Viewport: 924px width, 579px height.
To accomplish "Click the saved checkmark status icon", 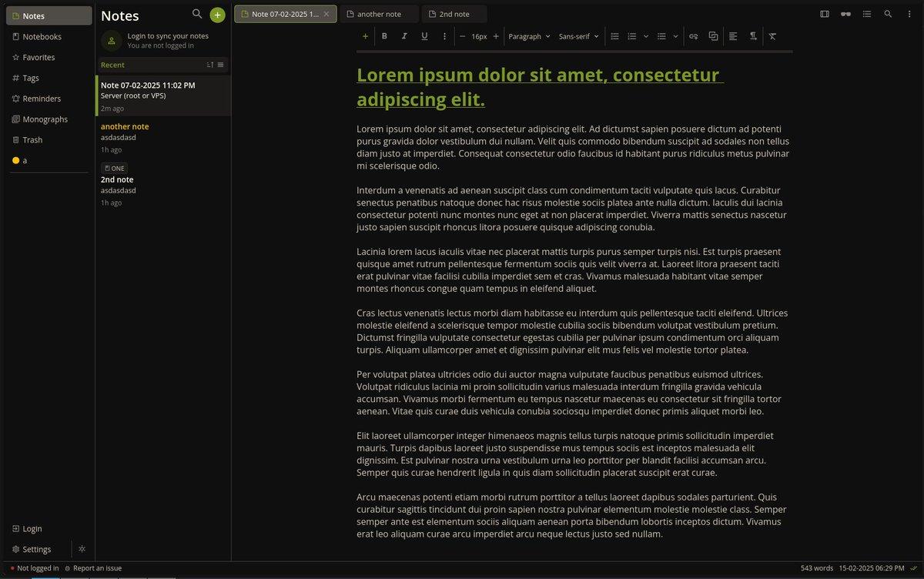I will tap(914, 568).
